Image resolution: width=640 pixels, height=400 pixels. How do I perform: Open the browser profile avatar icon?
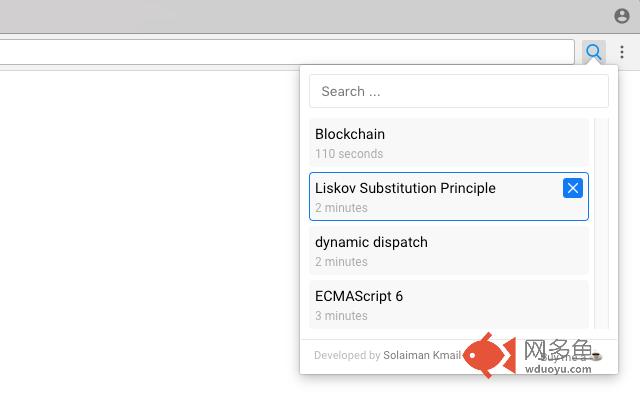(622, 16)
